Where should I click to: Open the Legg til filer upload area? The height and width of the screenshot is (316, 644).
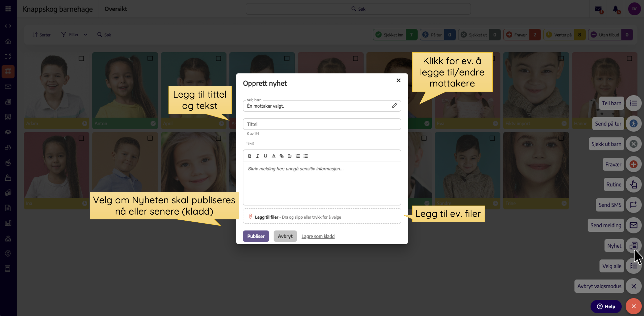(x=322, y=216)
